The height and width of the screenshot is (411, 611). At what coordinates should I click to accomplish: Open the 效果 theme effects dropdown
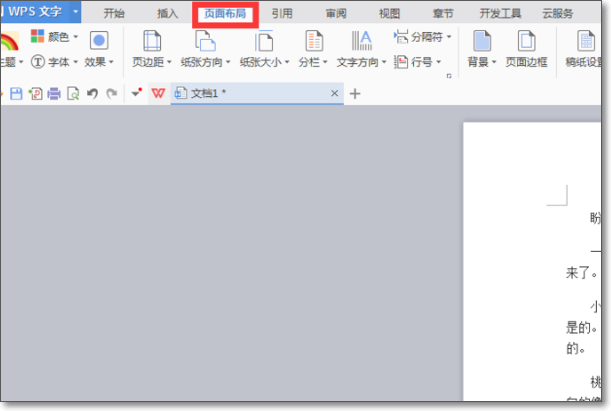(99, 62)
